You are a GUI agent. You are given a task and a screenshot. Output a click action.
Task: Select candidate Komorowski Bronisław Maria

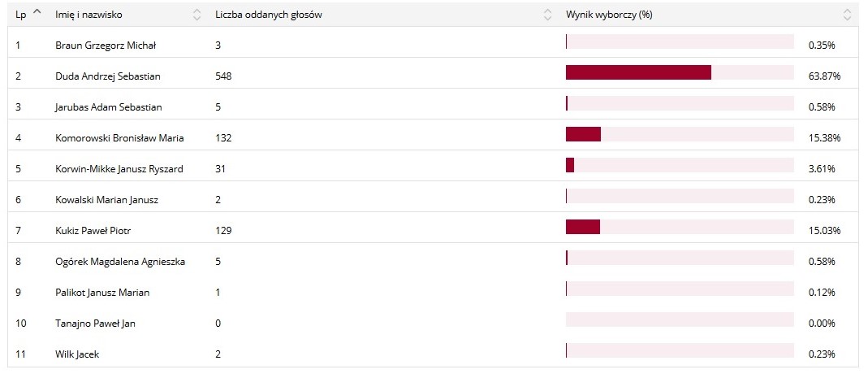119,138
